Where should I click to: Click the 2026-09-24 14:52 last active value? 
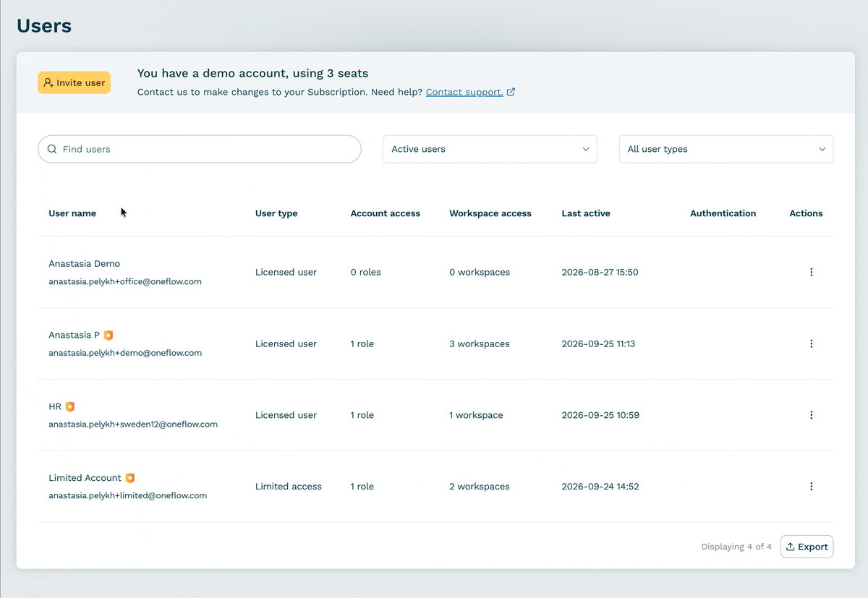pos(600,487)
